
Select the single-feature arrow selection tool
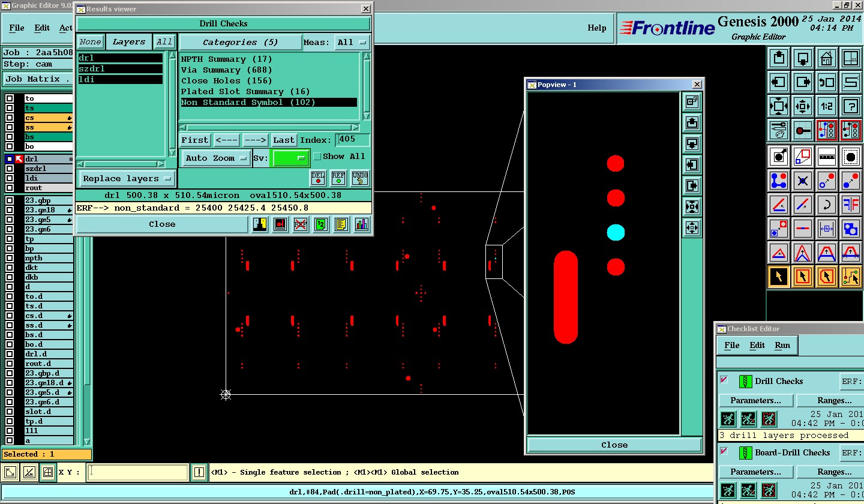[779, 277]
